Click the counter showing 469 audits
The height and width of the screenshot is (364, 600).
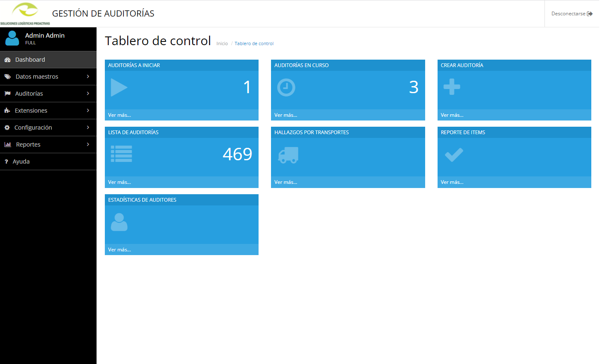pyautogui.click(x=237, y=154)
